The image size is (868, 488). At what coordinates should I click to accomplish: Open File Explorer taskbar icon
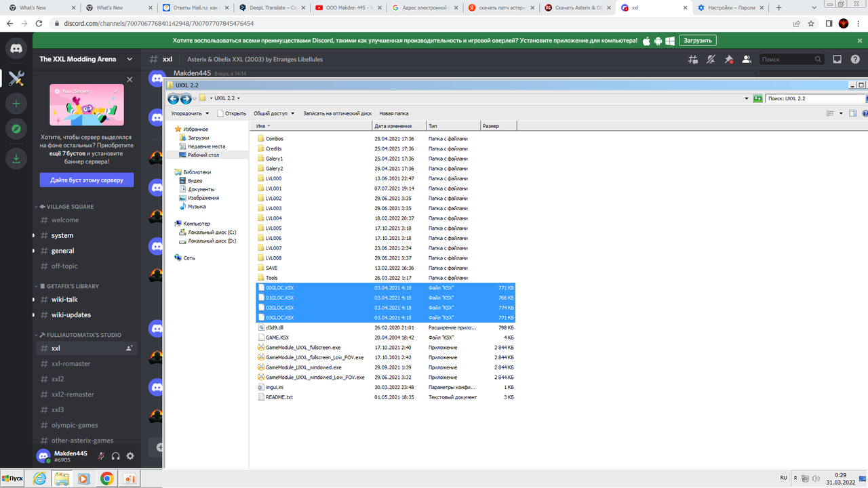[62, 479]
